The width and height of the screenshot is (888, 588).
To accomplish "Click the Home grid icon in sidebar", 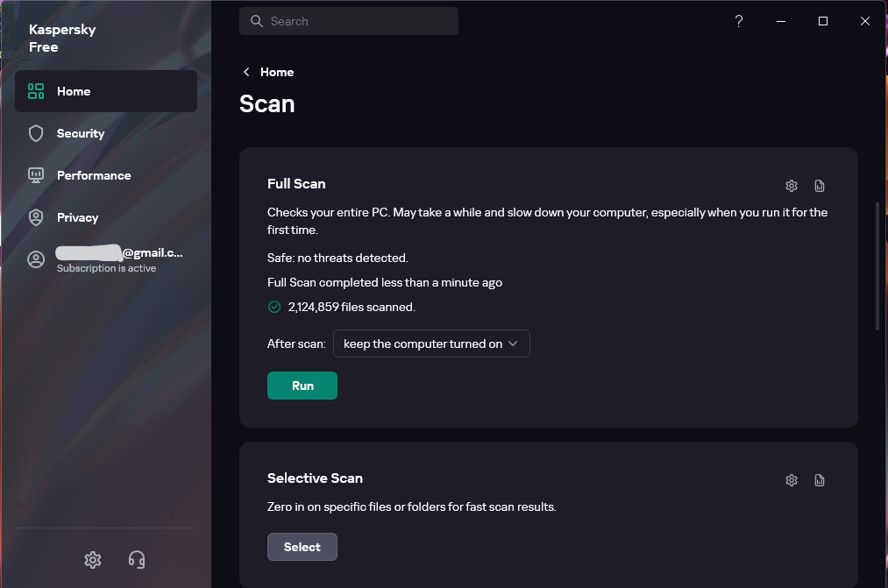I will point(36,91).
